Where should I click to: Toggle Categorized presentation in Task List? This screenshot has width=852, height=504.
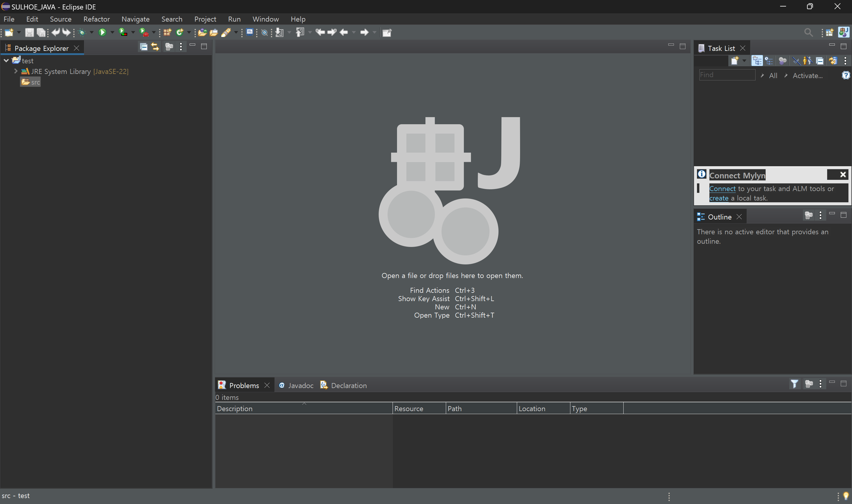tap(757, 61)
